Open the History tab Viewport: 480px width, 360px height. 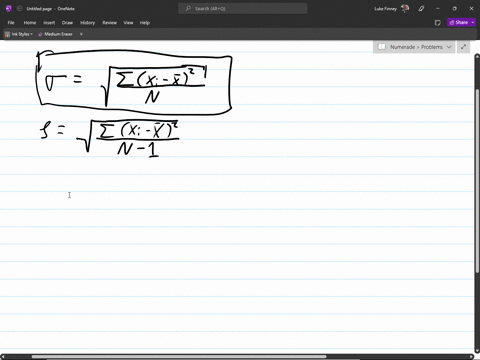tap(87, 23)
